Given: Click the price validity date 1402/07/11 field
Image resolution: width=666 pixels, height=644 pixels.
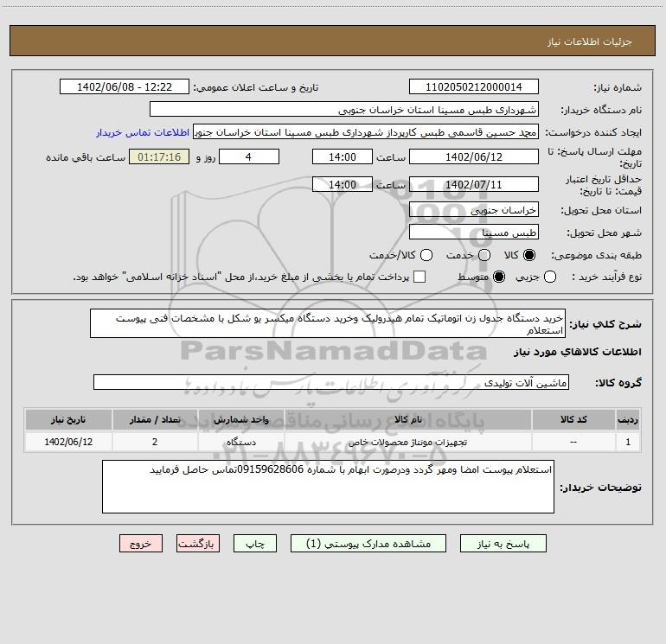Looking at the screenshot, I should tap(474, 184).
